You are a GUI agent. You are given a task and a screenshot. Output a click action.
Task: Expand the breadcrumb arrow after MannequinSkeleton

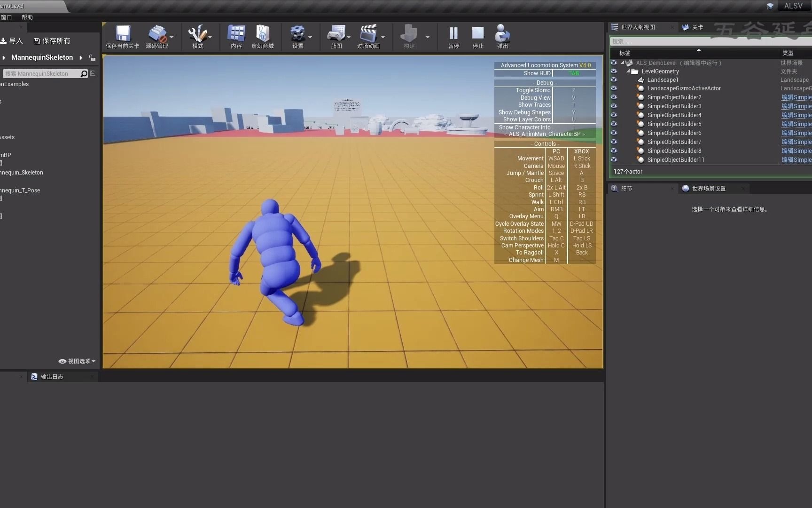tap(81, 58)
